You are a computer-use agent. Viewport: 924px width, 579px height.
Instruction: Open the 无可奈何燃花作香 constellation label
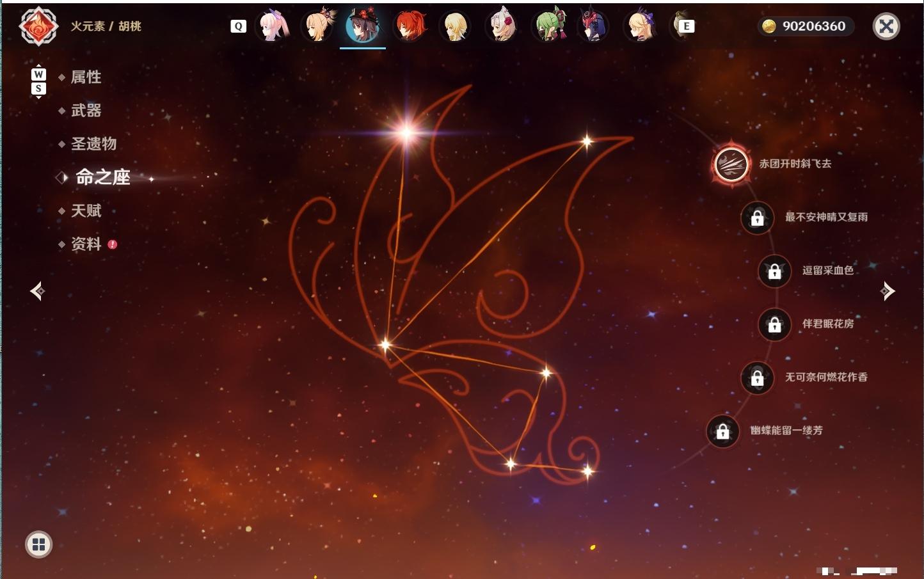(827, 377)
